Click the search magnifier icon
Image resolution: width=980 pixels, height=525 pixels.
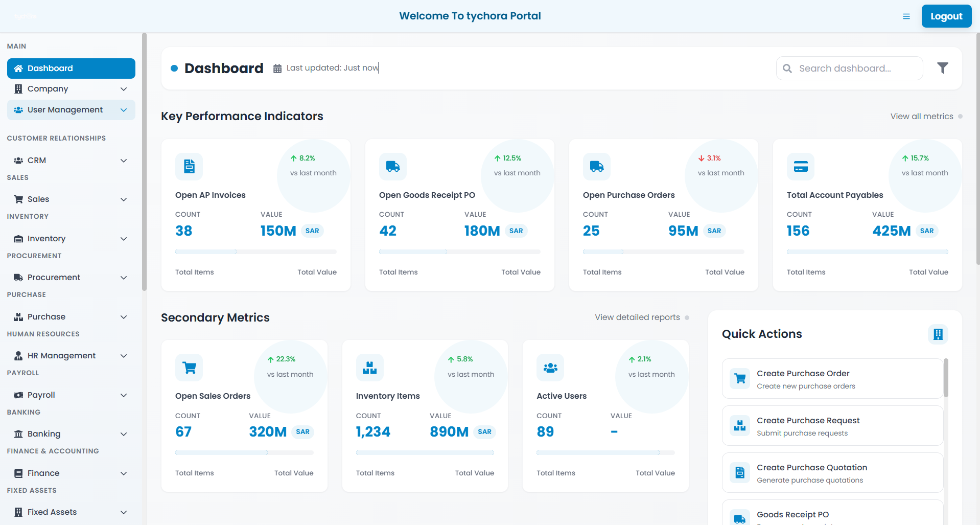(x=787, y=69)
